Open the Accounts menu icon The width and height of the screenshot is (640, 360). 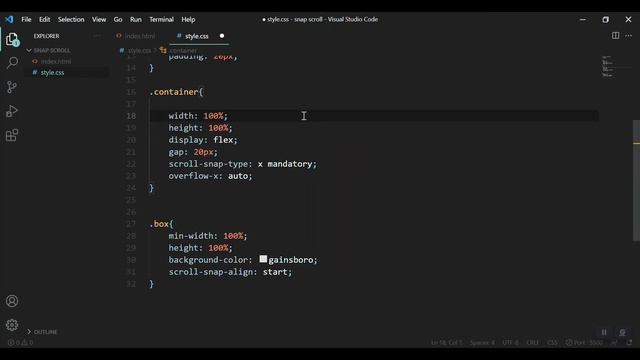(12, 301)
